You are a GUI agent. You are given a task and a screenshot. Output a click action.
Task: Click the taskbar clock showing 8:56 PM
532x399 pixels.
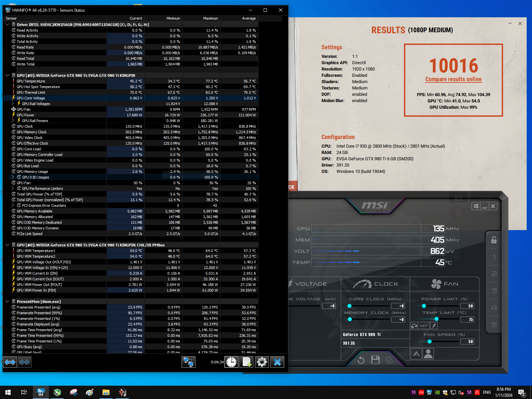[504, 392]
